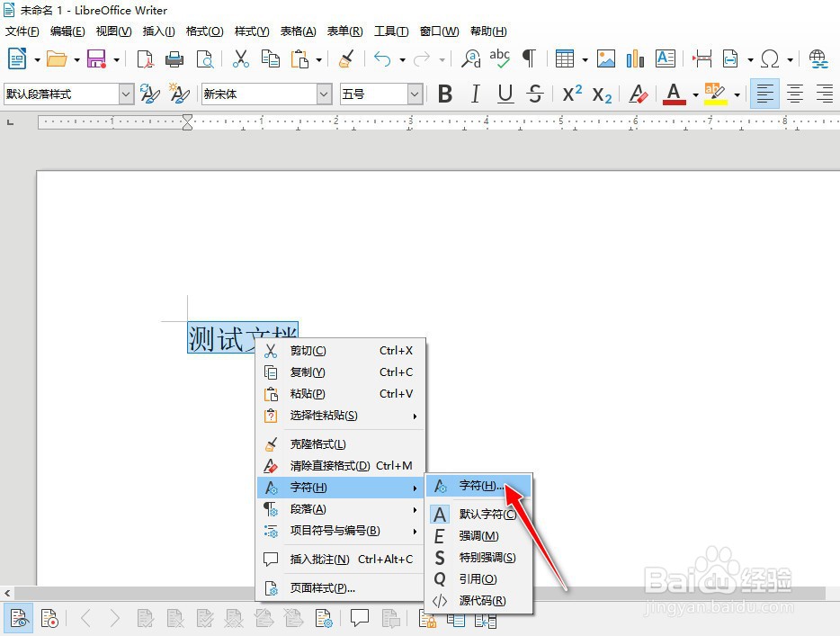The image size is (840, 636).
Task: Insert a special character symbol
Action: pyautogui.click(x=771, y=58)
